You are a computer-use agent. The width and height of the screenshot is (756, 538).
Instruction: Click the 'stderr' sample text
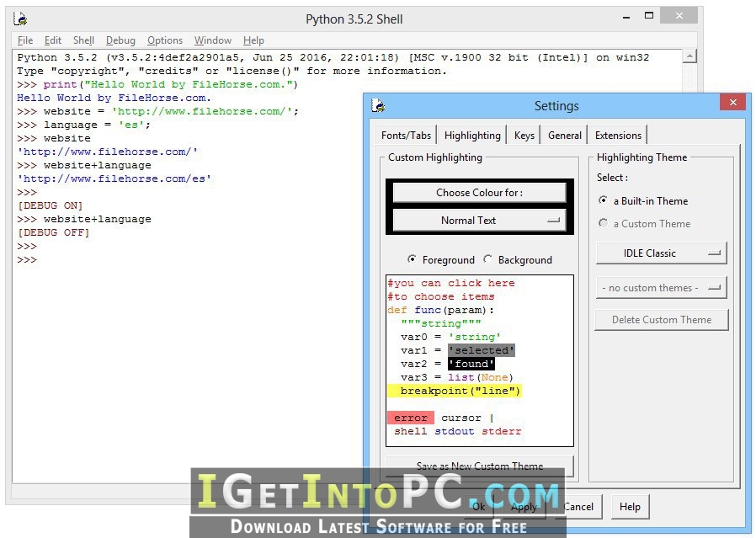[502, 431]
